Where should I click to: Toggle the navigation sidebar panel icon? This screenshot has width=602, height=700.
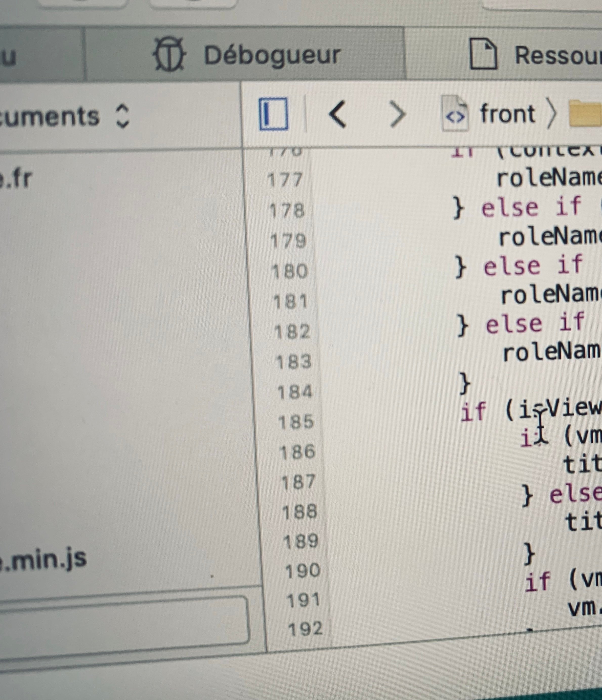273,114
